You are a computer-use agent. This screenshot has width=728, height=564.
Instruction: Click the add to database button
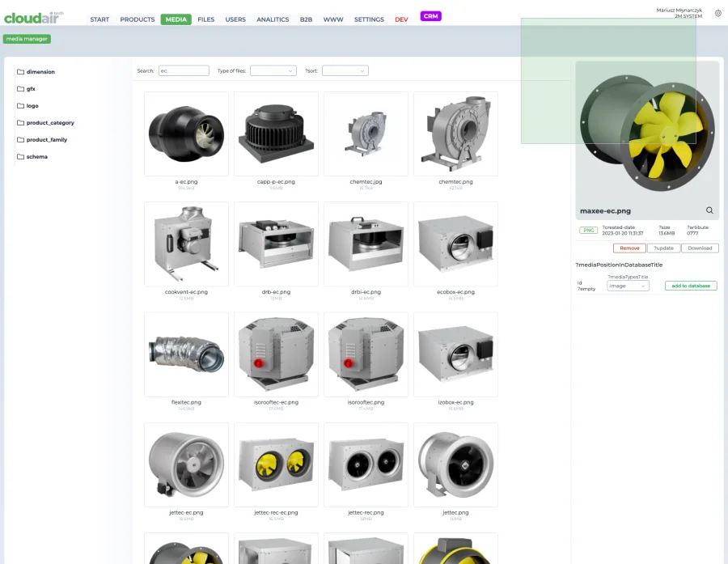691,286
